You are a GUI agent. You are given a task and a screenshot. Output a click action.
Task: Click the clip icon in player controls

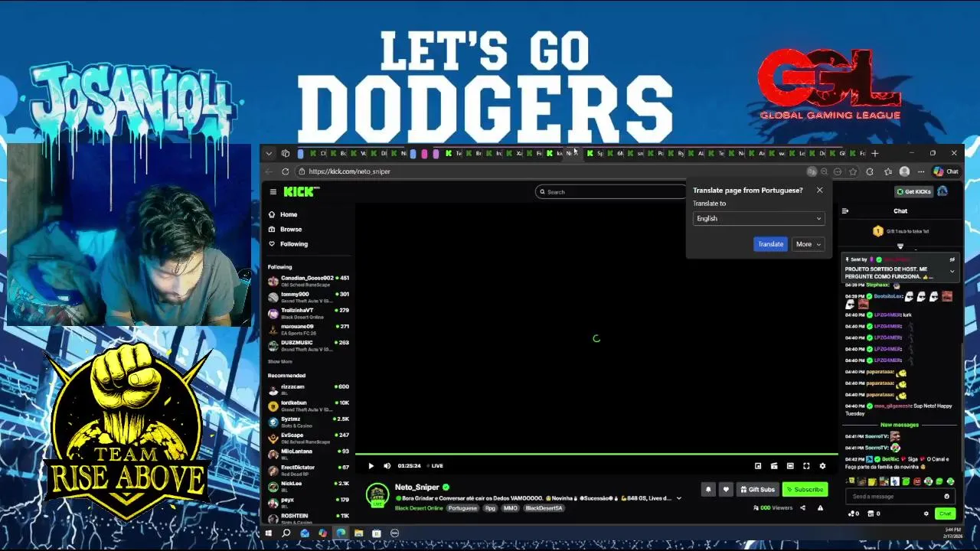pos(774,465)
